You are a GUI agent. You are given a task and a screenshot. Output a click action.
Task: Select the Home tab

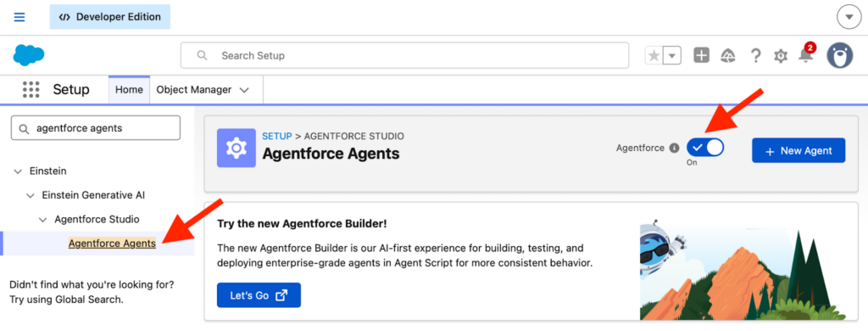click(x=129, y=90)
